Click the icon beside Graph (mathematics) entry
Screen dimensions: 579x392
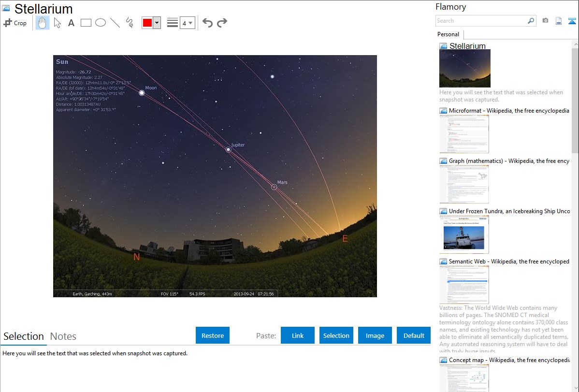tap(443, 161)
